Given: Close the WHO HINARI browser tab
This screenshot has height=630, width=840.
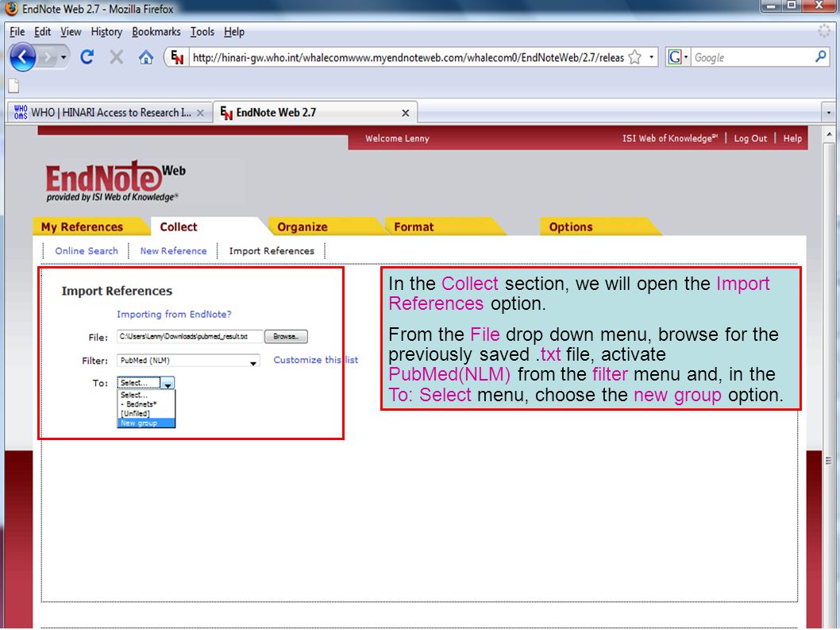Looking at the screenshot, I should tap(200, 113).
